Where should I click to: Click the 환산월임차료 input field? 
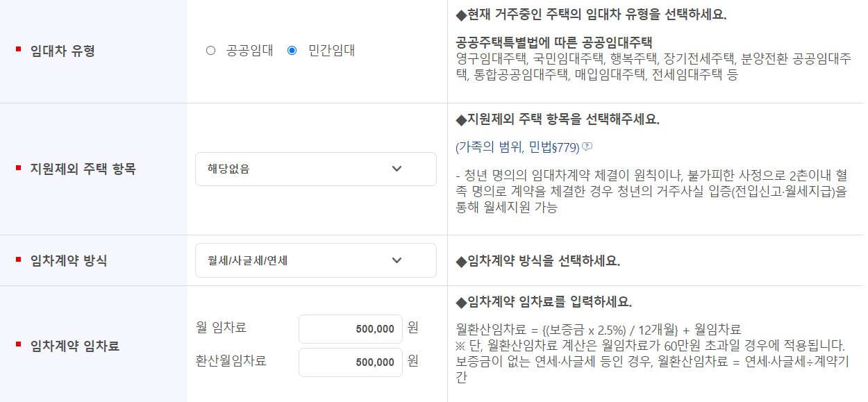point(350,362)
